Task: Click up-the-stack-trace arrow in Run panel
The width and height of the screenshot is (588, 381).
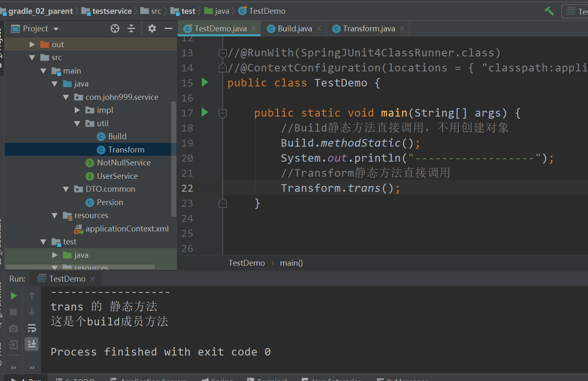Action: pyautogui.click(x=32, y=296)
